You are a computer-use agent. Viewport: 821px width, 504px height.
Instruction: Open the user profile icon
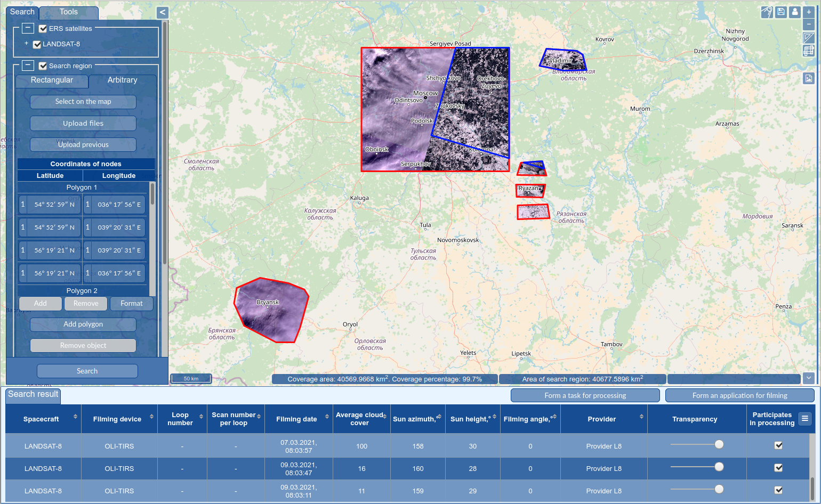[795, 12]
